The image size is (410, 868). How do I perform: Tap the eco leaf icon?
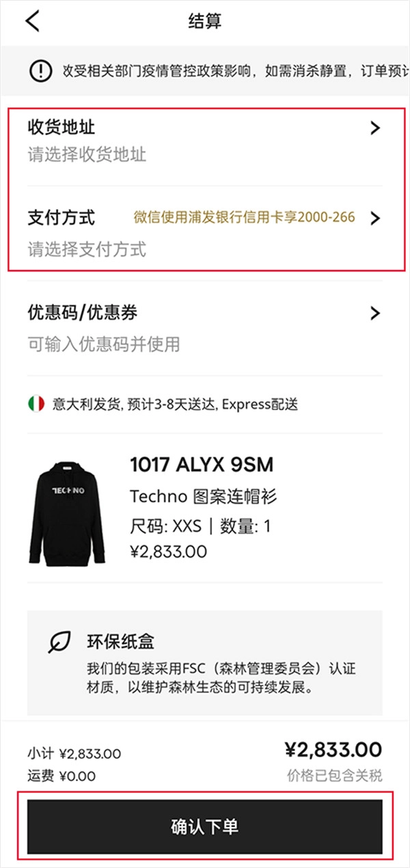tap(60, 642)
